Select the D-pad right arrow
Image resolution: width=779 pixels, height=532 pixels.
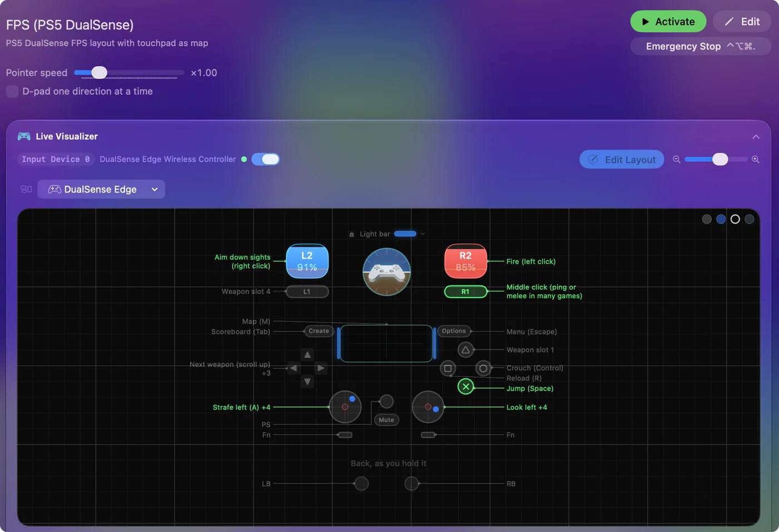[x=321, y=368]
